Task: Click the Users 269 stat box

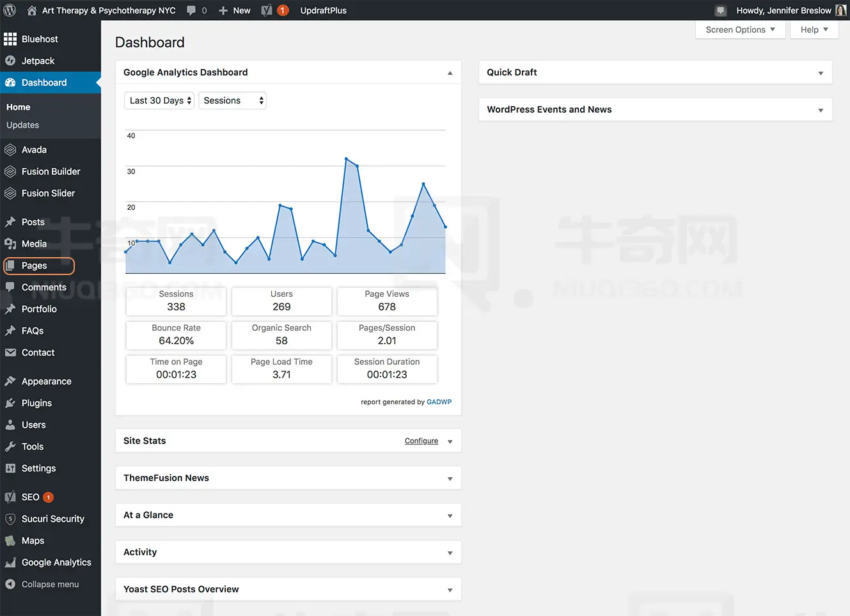Action: pyautogui.click(x=281, y=301)
